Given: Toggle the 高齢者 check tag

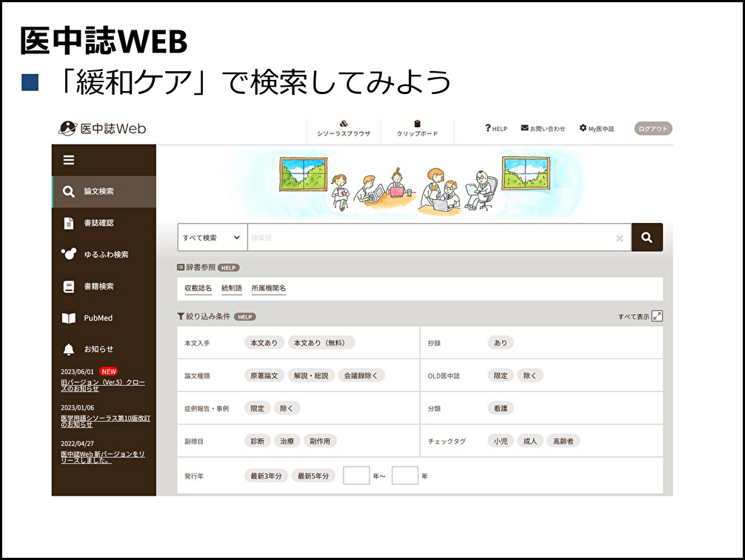Looking at the screenshot, I should (x=563, y=441).
